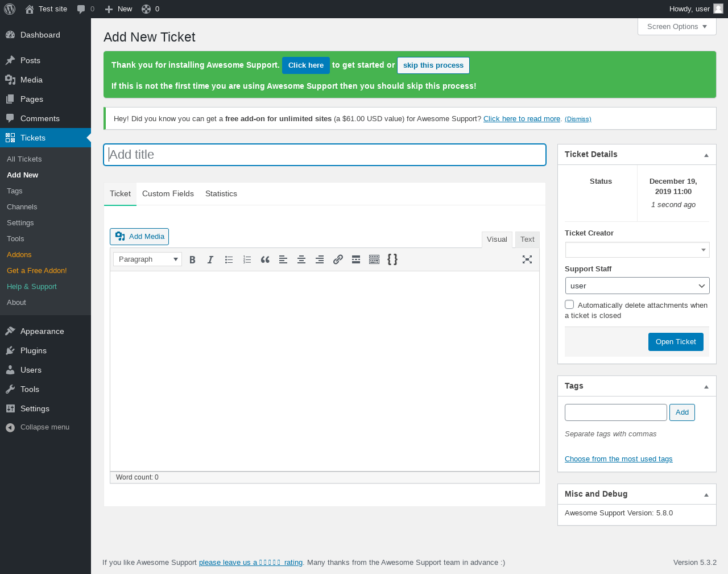
Task: Open the Paragraph format dropdown
Action: pyautogui.click(x=148, y=259)
